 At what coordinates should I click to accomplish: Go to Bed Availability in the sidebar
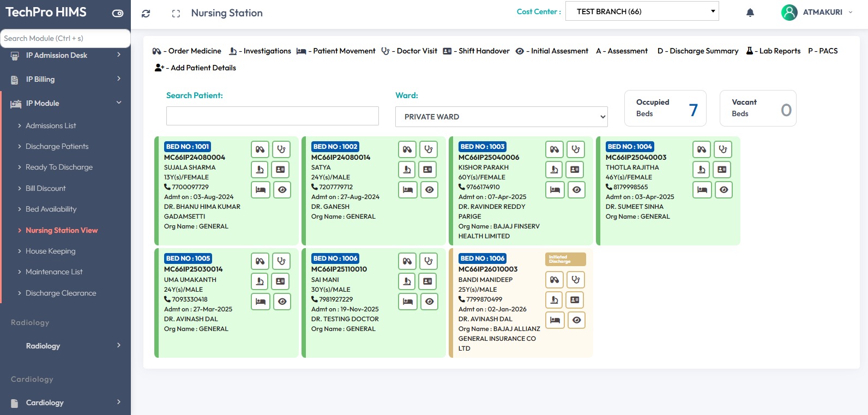tap(51, 209)
